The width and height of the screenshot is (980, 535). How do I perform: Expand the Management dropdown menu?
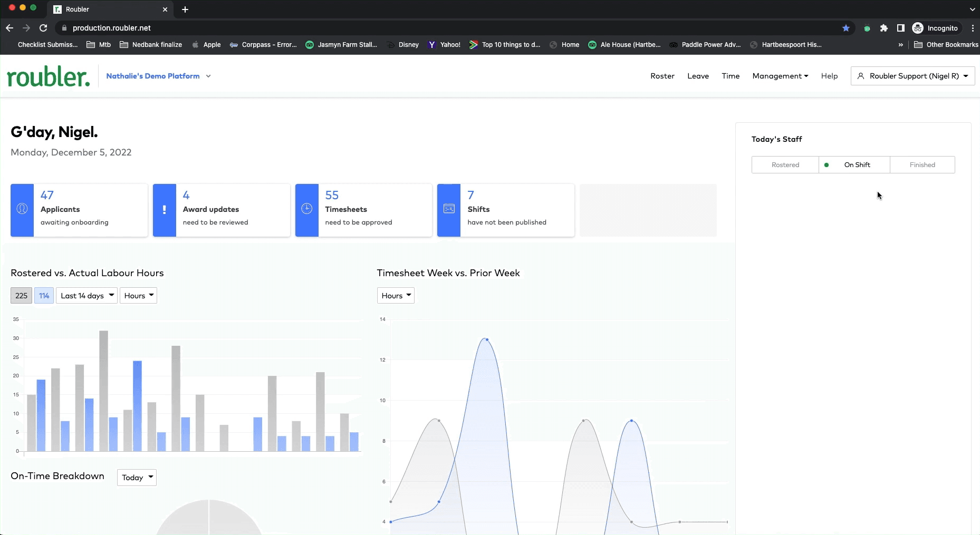point(780,76)
